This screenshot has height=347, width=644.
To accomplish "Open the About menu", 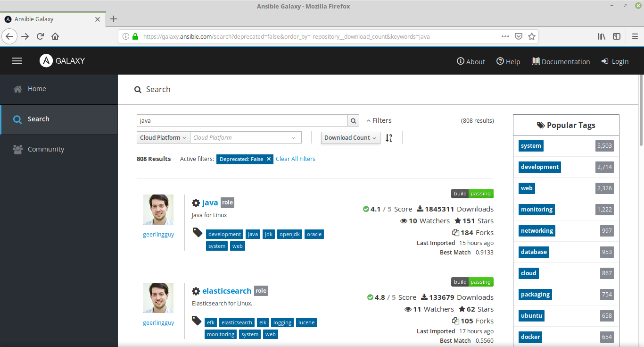I will 471,61.
